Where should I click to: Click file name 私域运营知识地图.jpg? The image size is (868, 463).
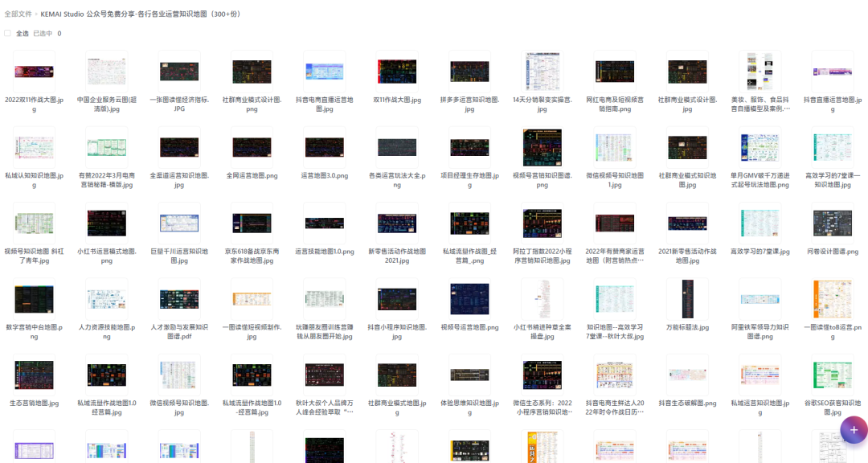pos(759,408)
